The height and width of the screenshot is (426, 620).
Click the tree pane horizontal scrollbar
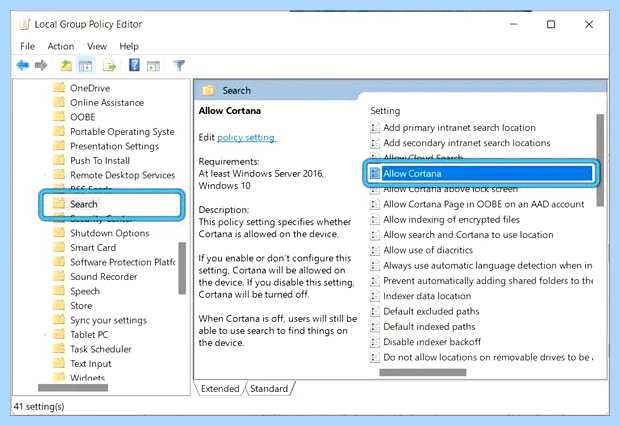tap(73, 388)
